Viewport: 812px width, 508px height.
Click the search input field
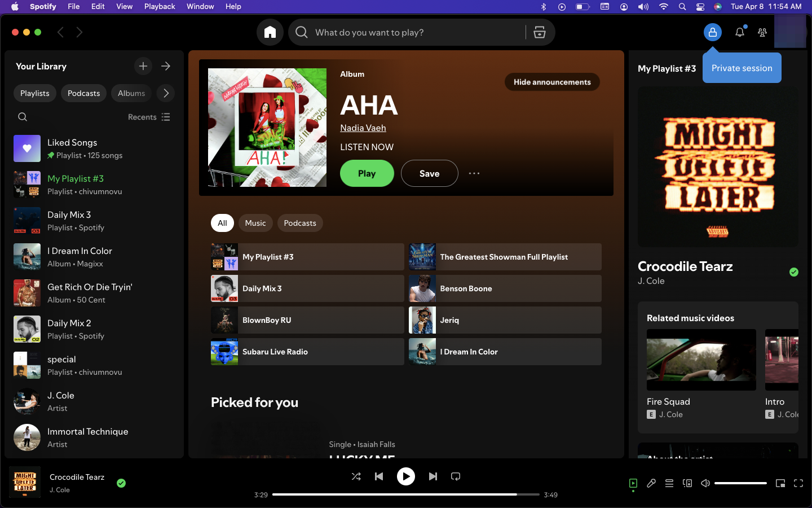point(417,32)
